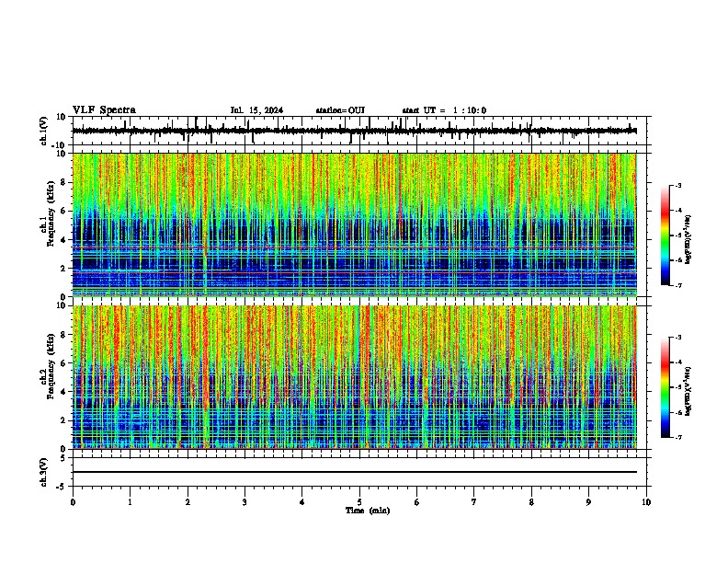Click the log(PSD) label beside ch.2 color bar
This screenshot has width=728, height=563.
click(688, 392)
